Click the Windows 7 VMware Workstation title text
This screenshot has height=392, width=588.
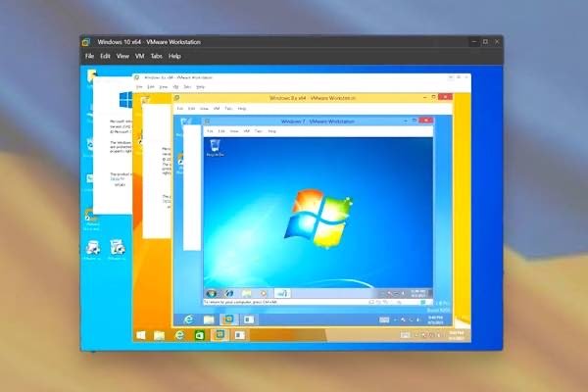pyautogui.click(x=318, y=122)
